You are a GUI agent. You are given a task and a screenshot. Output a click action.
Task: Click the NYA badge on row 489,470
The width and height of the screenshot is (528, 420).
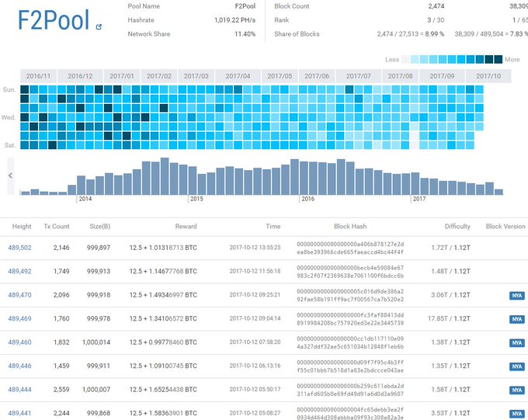(517, 296)
